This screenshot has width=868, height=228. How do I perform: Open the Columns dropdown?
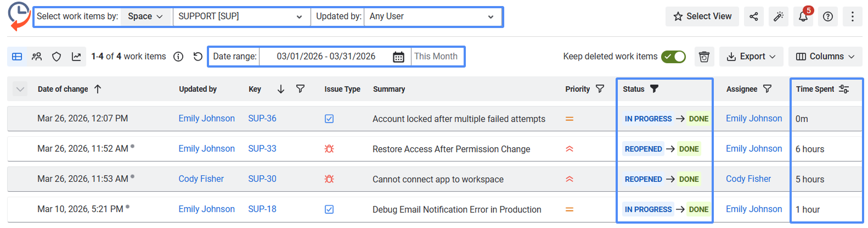pos(825,57)
